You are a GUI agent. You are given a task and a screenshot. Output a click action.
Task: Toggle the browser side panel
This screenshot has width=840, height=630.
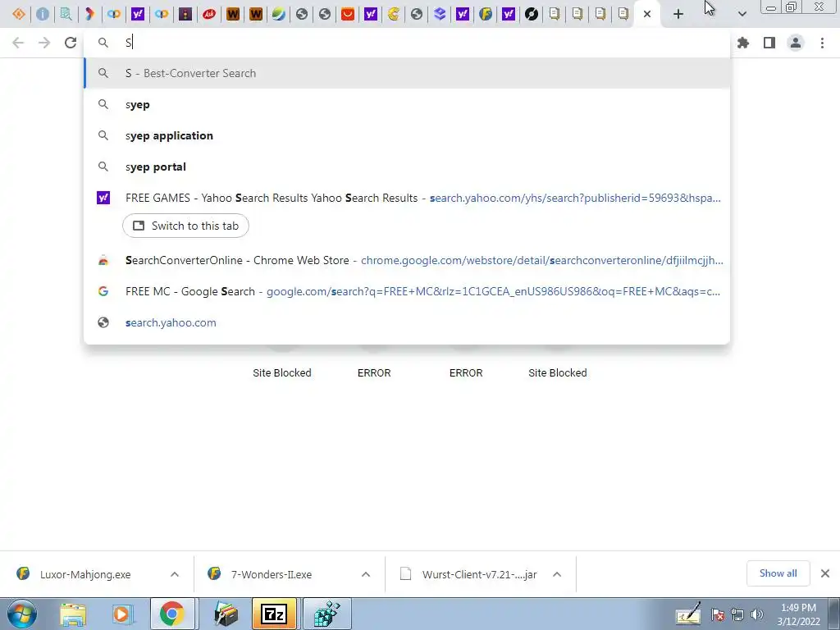769,43
